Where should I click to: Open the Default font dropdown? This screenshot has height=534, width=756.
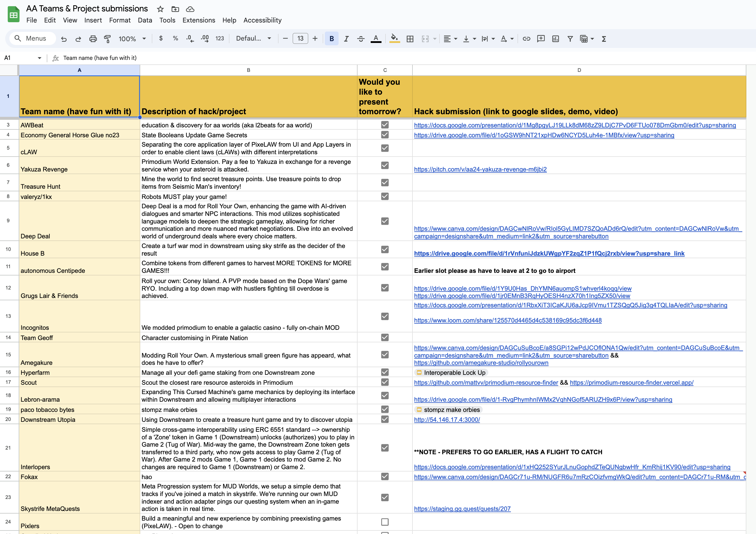pos(254,39)
